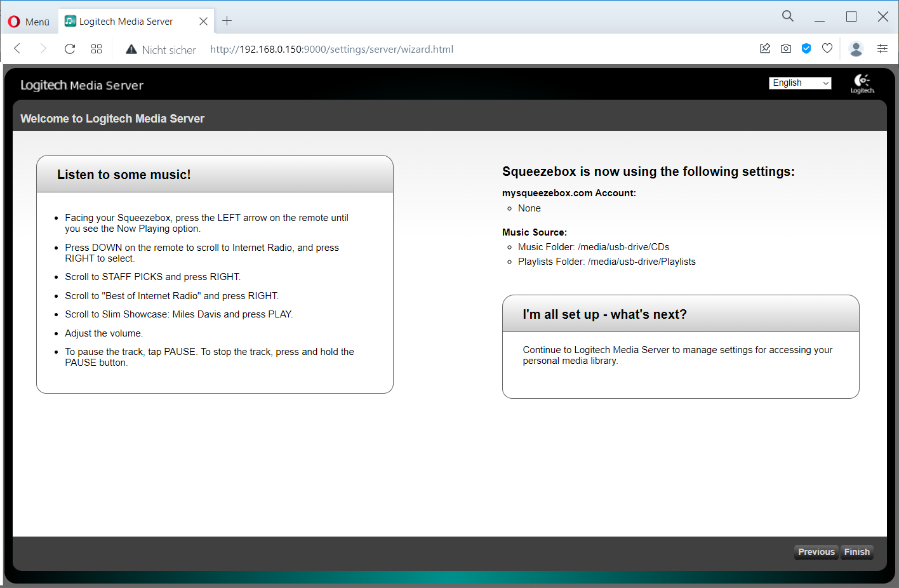Click the Playlists Folder path entry
Viewport: 899px width, 588px height.
point(607,262)
